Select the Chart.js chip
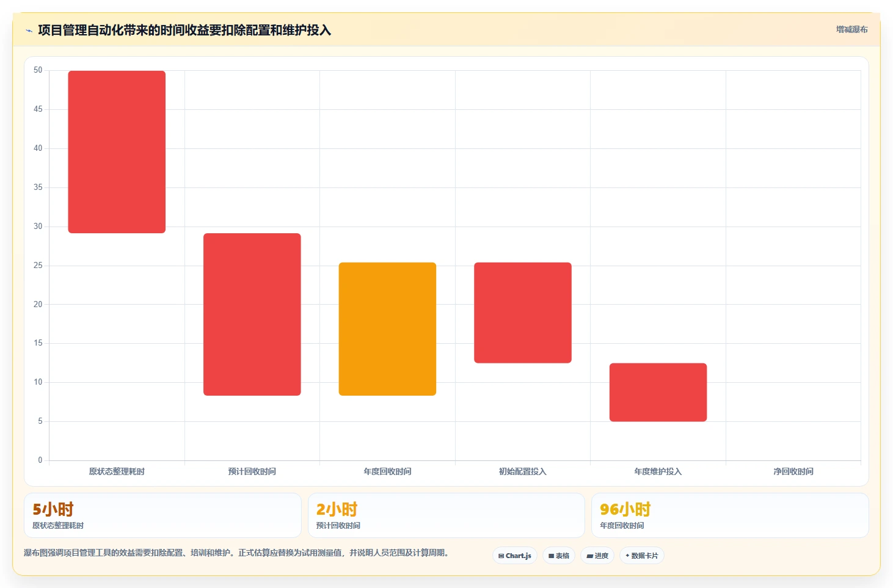Image resolution: width=893 pixels, height=588 pixels. tap(515, 556)
